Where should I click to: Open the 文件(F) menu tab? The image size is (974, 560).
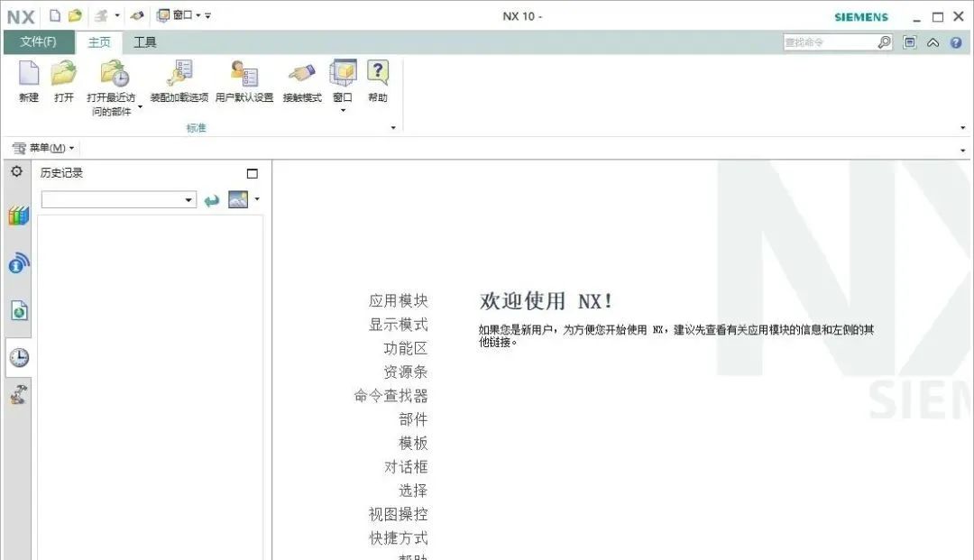pyautogui.click(x=40, y=41)
